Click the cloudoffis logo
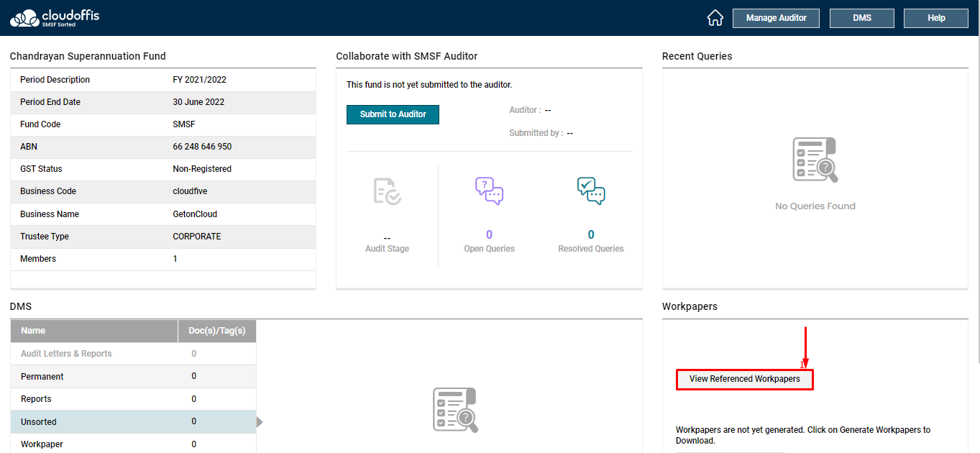Viewport: 980px width, 453px height. coord(55,18)
